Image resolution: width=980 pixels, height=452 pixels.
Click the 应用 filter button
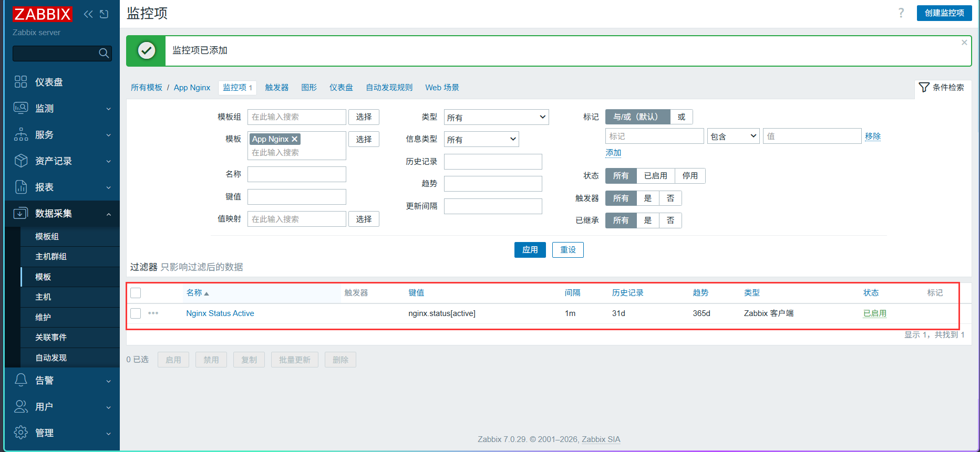pyautogui.click(x=530, y=250)
